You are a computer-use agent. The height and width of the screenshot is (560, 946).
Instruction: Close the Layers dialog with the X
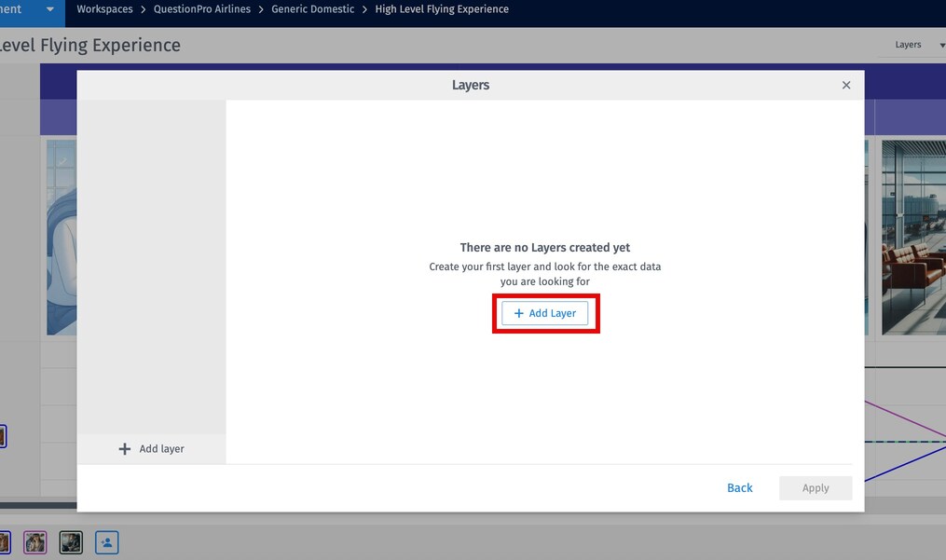845,85
